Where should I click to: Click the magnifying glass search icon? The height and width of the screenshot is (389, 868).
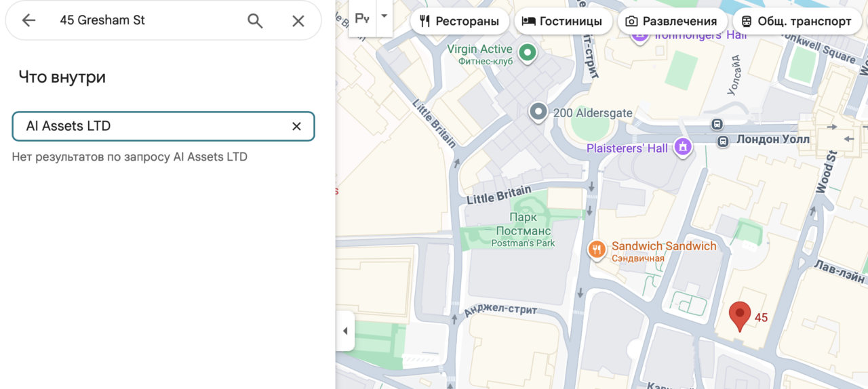(x=255, y=20)
